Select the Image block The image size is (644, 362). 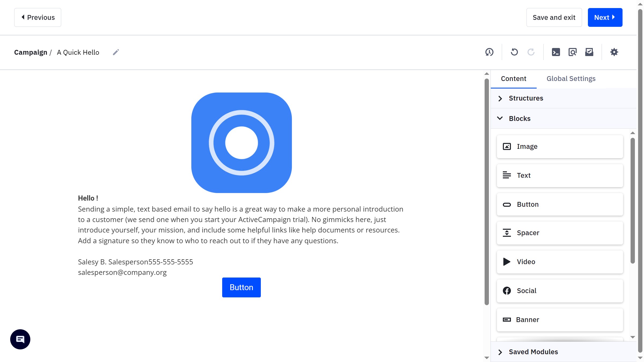coord(559,146)
